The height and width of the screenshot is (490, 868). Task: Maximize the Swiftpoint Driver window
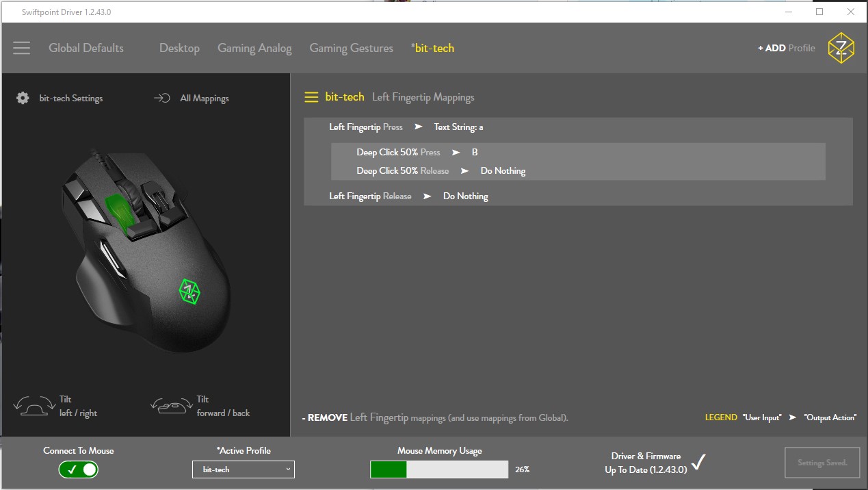pyautogui.click(x=819, y=12)
